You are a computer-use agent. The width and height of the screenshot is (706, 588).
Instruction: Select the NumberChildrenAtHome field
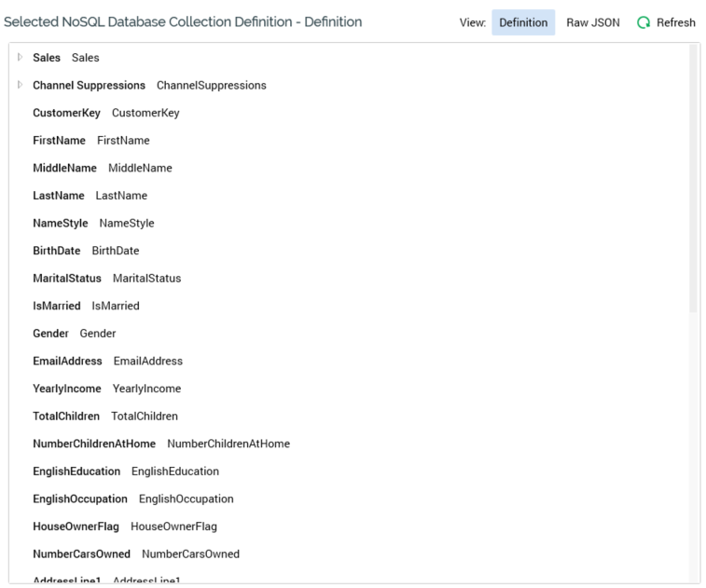pyautogui.click(x=94, y=444)
